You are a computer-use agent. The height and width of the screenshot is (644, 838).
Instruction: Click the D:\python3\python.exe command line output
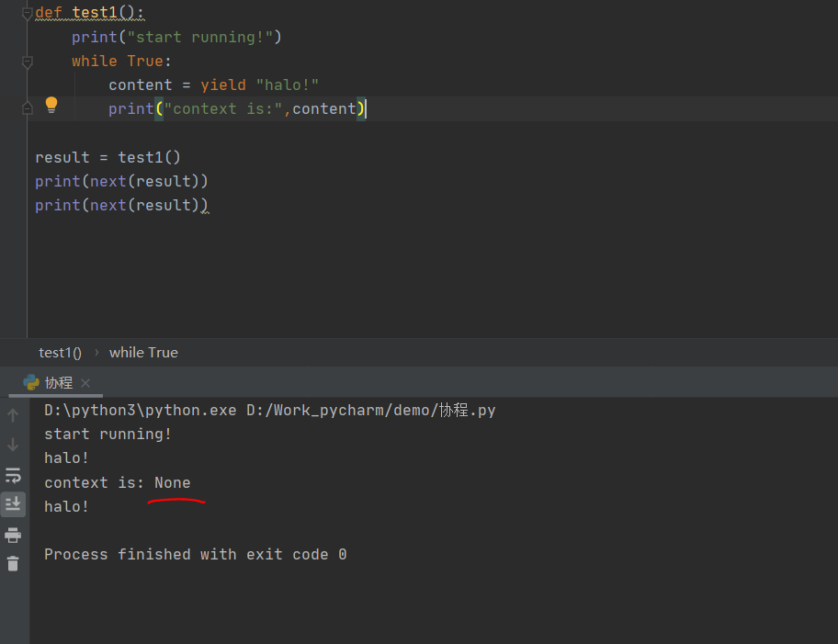click(270, 410)
